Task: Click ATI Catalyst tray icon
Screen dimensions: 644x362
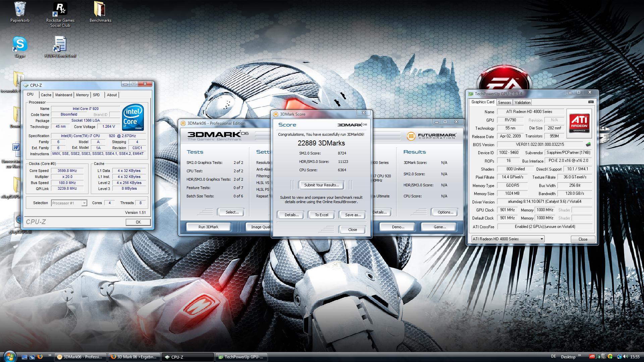Action: pos(592,357)
